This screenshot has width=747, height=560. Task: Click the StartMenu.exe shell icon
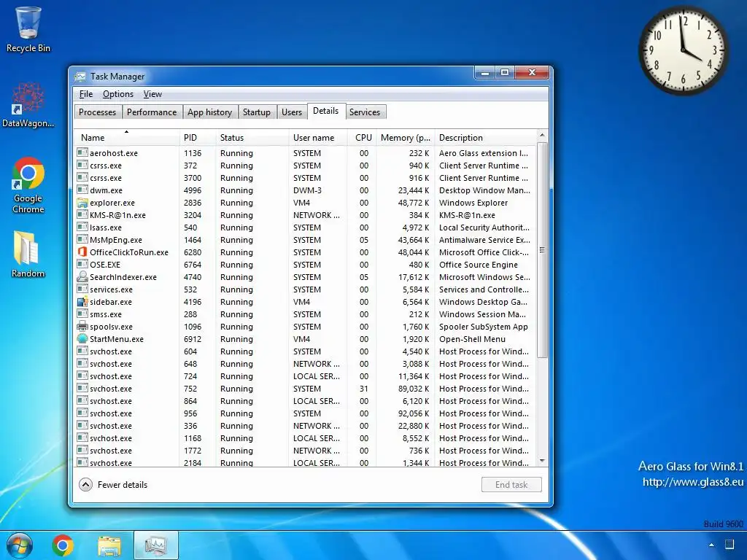(82, 338)
